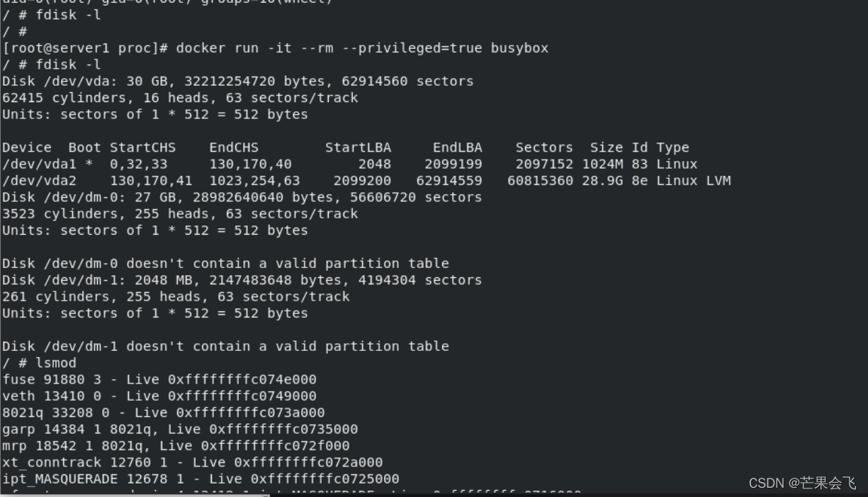Click '/dev/dm-1 doesn't contain a valid partition table'
The width and height of the screenshot is (868, 497).
[x=225, y=347]
